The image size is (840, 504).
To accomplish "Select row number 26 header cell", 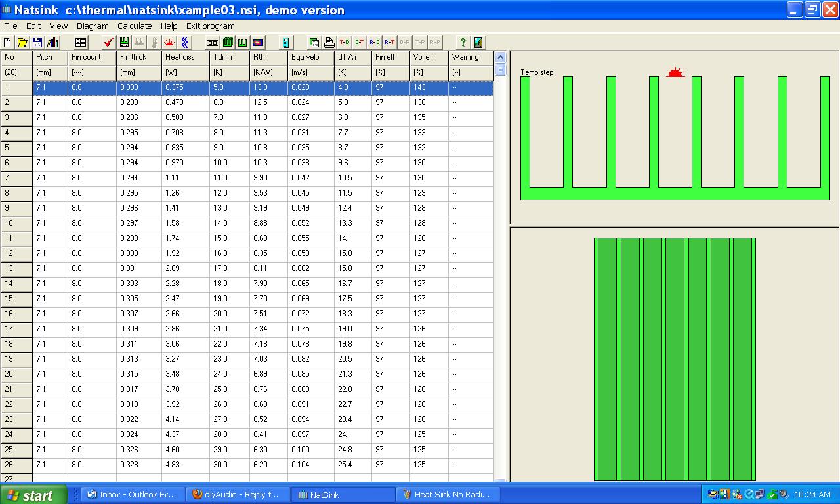I will tap(16, 465).
